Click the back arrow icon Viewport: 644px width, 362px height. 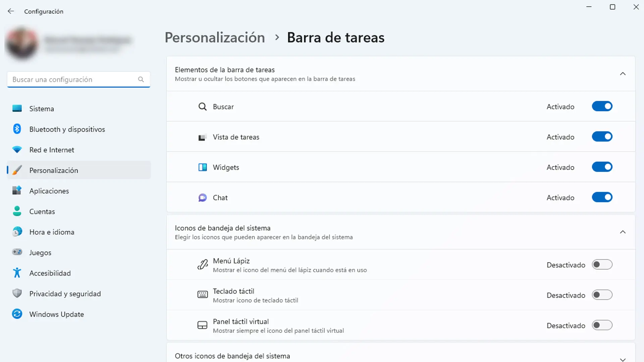pos(11,11)
